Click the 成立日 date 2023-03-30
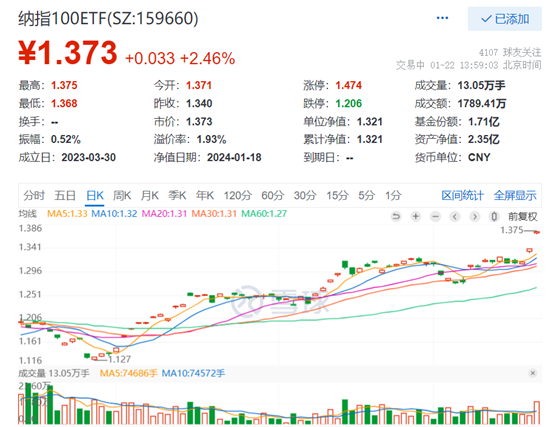Viewport: 554px width, 427px height. tap(89, 158)
